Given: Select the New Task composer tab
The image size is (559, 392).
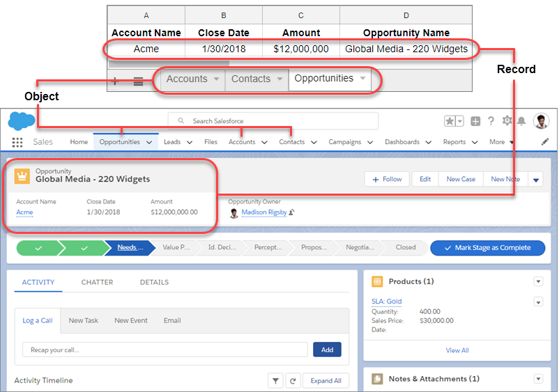Looking at the screenshot, I should [84, 320].
